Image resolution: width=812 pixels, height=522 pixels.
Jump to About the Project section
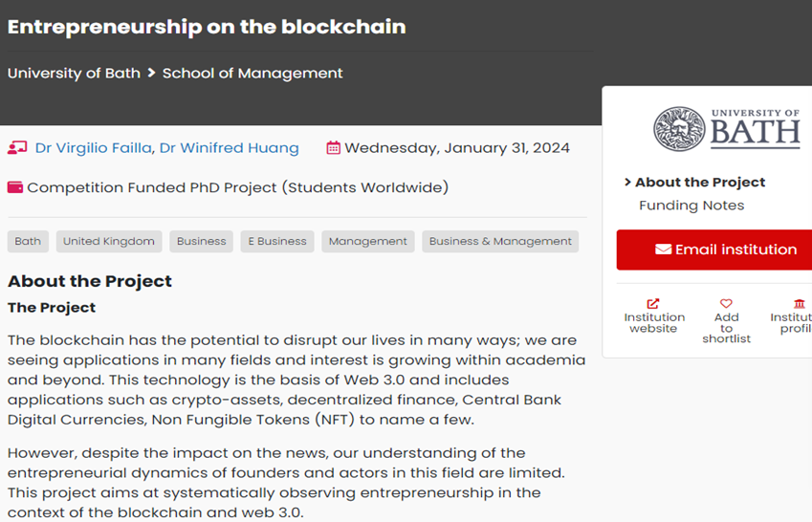click(x=700, y=183)
